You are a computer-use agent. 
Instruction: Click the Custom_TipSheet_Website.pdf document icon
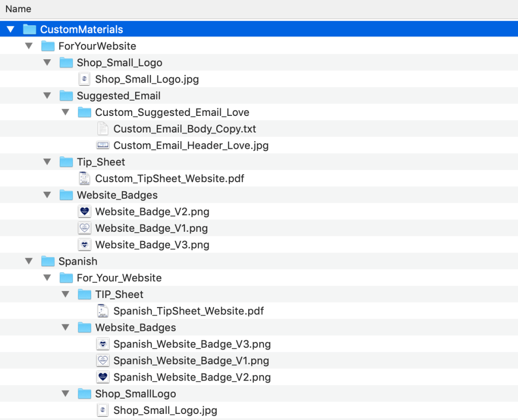point(85,179)
